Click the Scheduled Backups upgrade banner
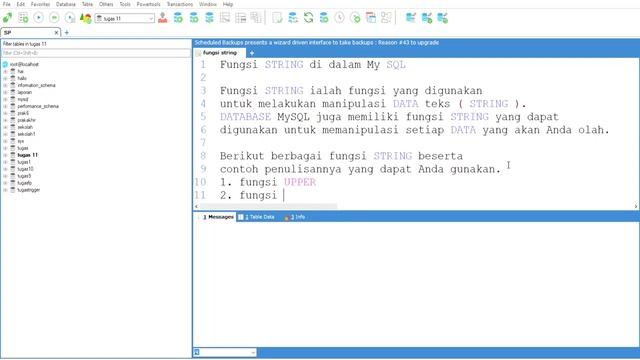Viewport: 640px width, 360px height. coord(317,42)
